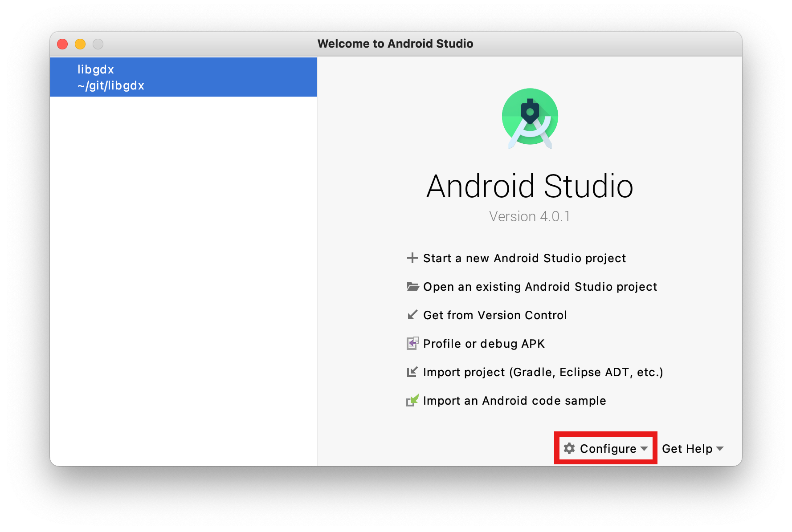Open recent project libgdx
This screenshot has height=532, width=792.
click(183, 77)
